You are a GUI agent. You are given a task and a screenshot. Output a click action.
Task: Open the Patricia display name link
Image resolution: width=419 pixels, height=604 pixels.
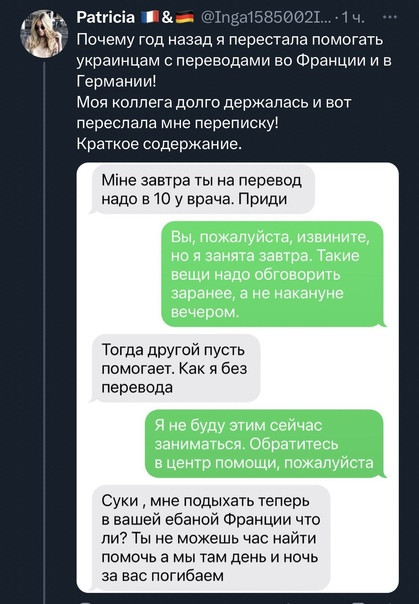pos(106,17)
